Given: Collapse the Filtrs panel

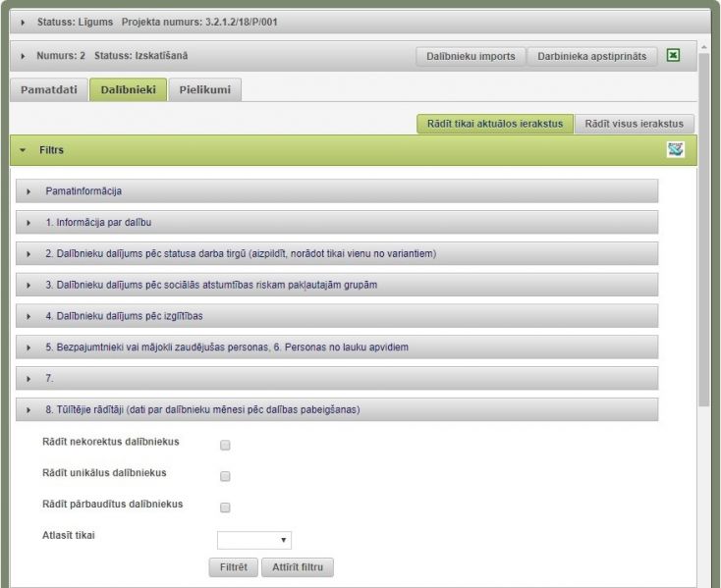Looking at the screenshot, I should [x=354, y=150].
